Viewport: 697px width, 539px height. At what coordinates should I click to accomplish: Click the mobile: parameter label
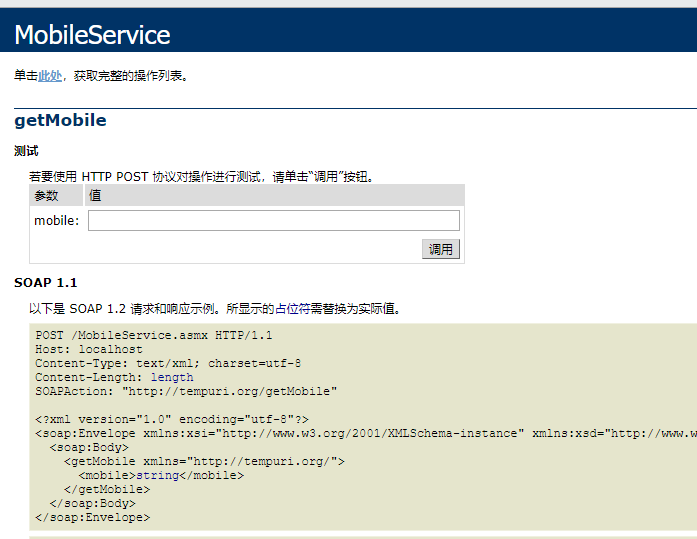coord(57,221)
